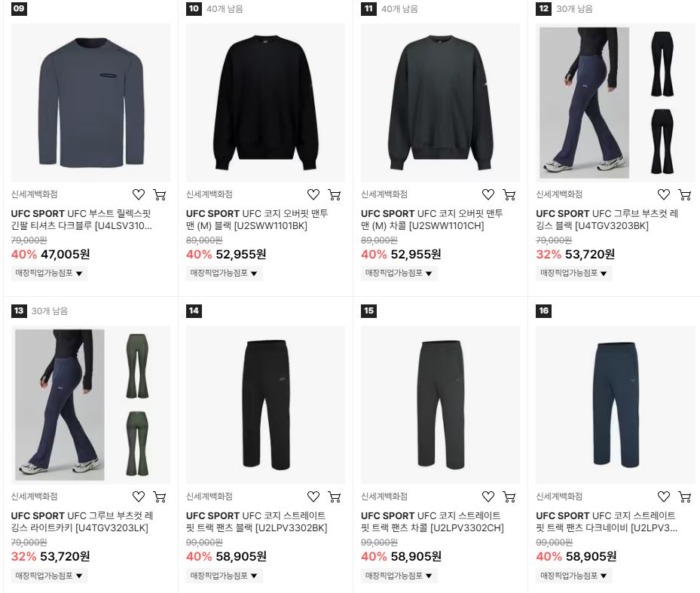Toggle wishlist heart on item 13 leggings
This screenshot has height=593, width=700.
tap(139, 497)
